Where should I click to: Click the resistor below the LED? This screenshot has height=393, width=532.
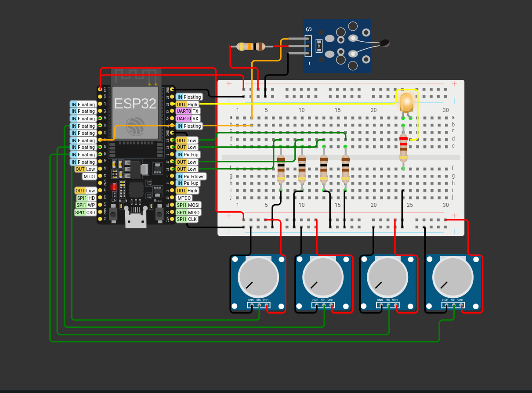(x=403, y=147)
